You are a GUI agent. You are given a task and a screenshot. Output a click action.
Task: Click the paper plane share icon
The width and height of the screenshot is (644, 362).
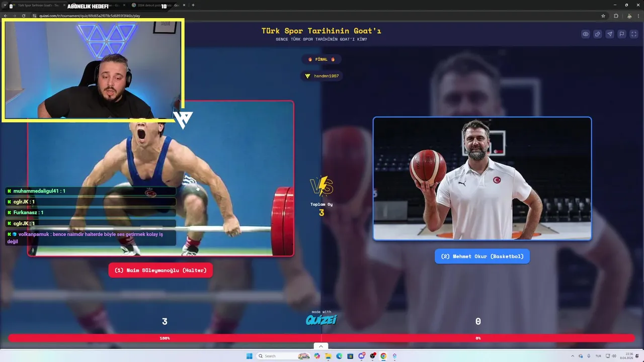point(610,34)
